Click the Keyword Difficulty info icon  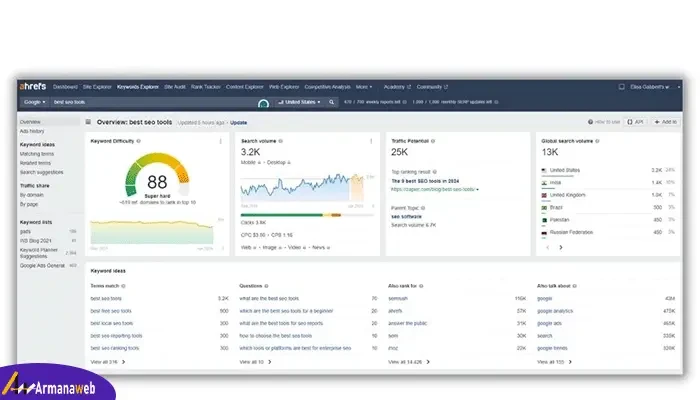[138, 141]
